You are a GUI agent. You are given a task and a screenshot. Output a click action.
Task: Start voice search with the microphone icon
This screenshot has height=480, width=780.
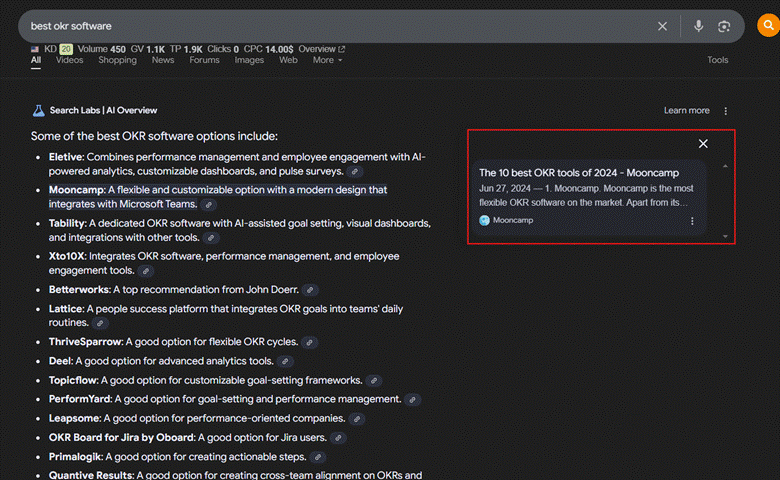tap(698, 26)
